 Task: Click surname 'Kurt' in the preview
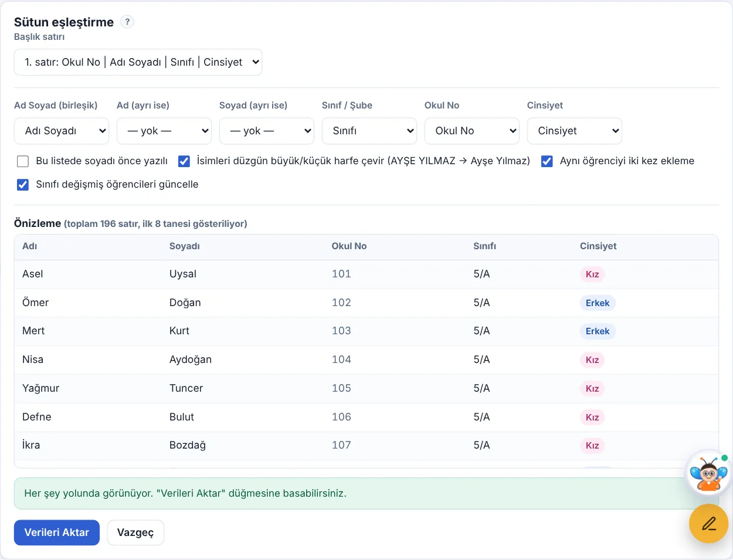(x=179, y=331)
